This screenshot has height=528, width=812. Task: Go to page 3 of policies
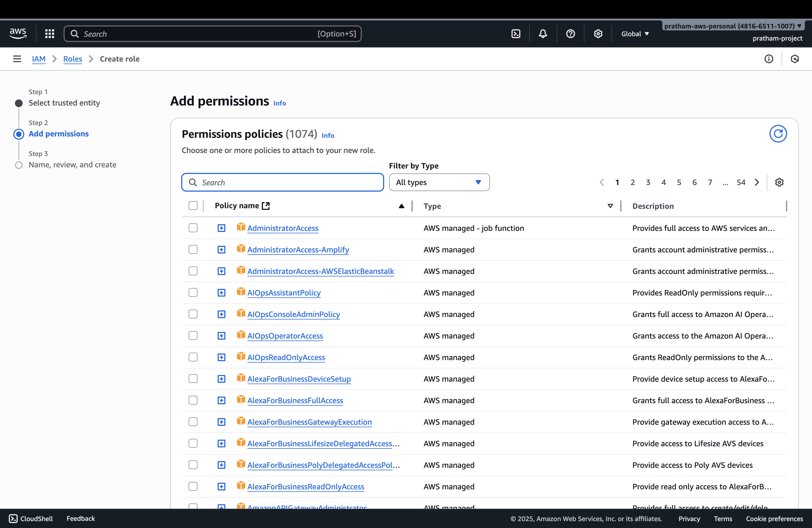tap(648, 182)
